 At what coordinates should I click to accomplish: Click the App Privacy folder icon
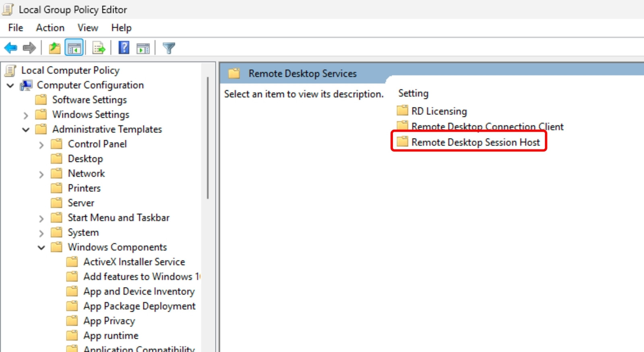[x=72, y=321]
